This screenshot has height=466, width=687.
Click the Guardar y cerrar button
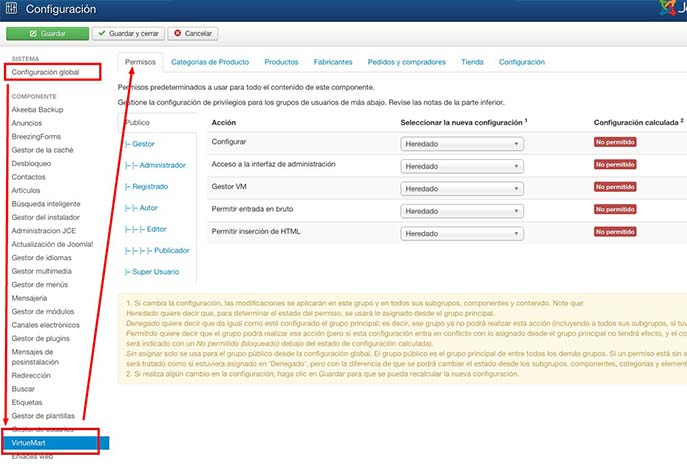tap(128, 33)
